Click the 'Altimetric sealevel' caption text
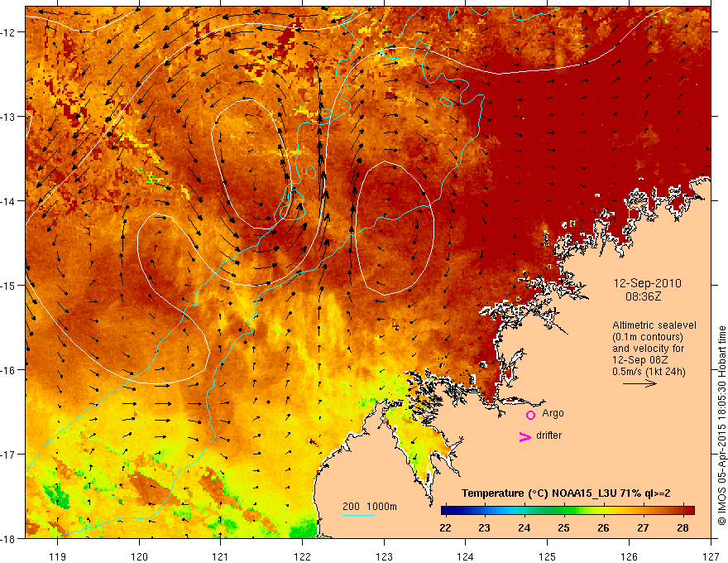 (x=654, y=325)
